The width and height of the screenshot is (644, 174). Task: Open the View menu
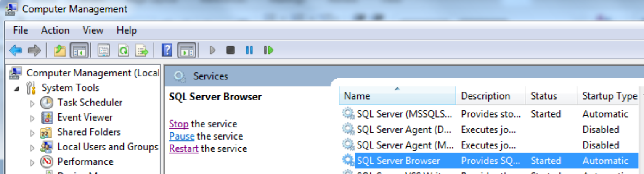tap(93, 30)
